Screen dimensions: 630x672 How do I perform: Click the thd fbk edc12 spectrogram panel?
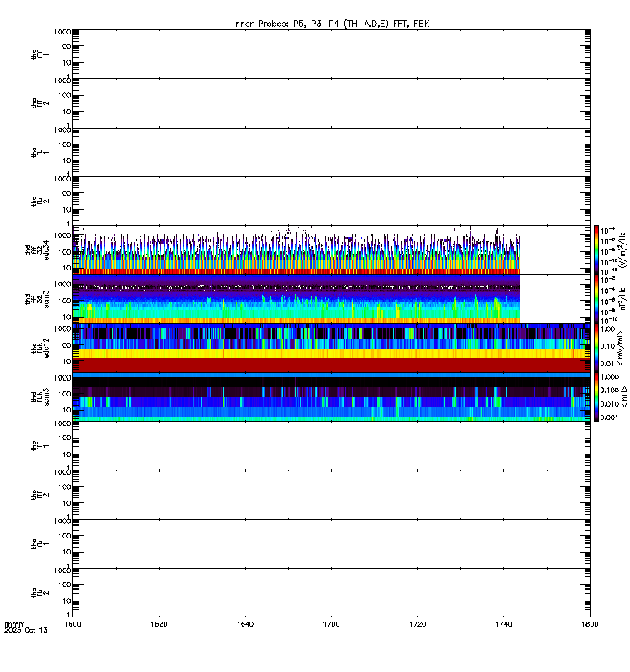coord(331,348)
